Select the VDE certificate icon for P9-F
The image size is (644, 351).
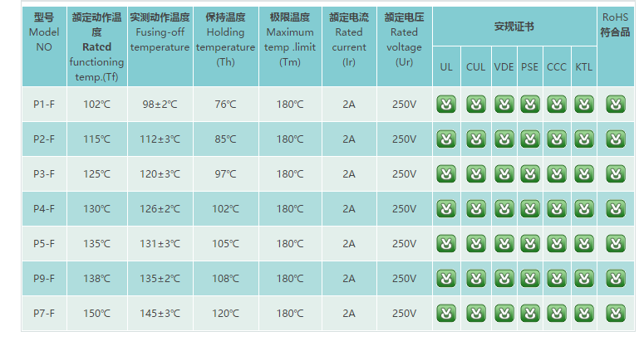504,278
